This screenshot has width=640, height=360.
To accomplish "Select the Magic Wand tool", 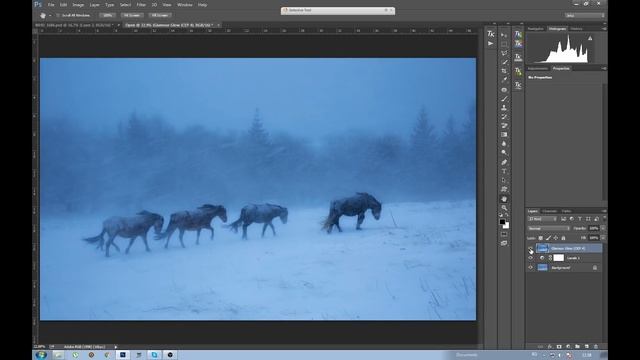I will 504,62.
